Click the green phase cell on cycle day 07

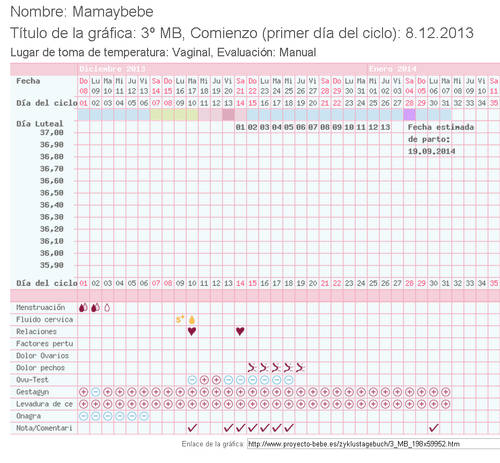[156, 114]
